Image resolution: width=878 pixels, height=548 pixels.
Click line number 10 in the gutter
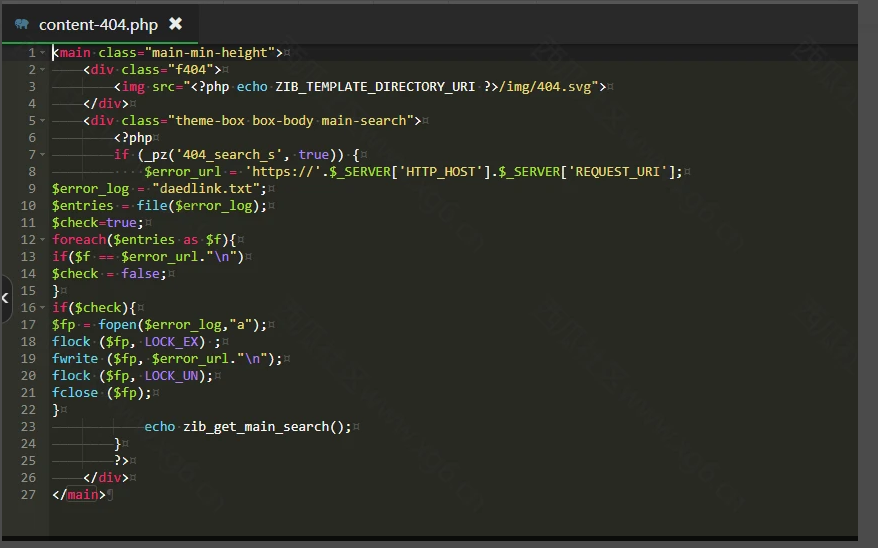pyautogui.click(x=27, y=205)
